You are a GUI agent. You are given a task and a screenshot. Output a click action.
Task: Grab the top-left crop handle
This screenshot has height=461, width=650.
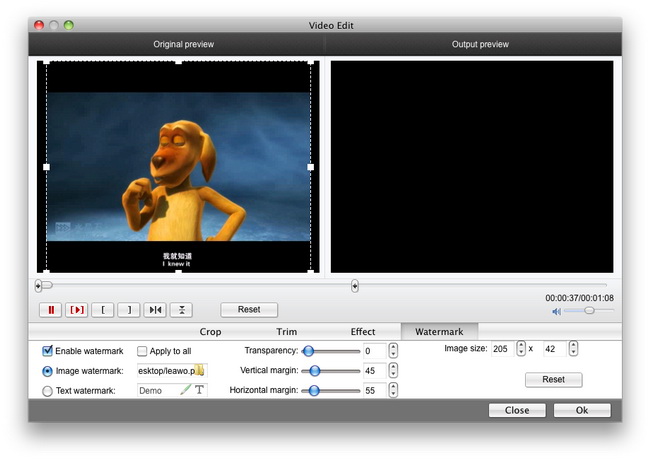tap(46, 62)
